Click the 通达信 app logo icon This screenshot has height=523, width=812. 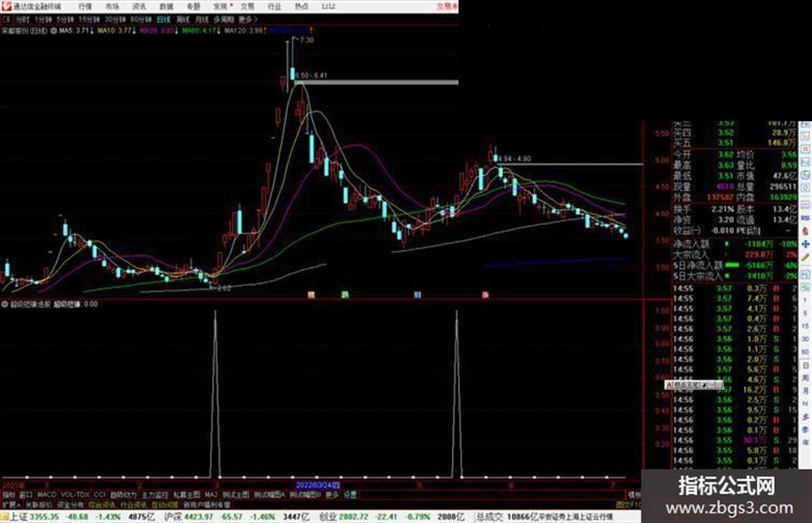tap(6, 6)
